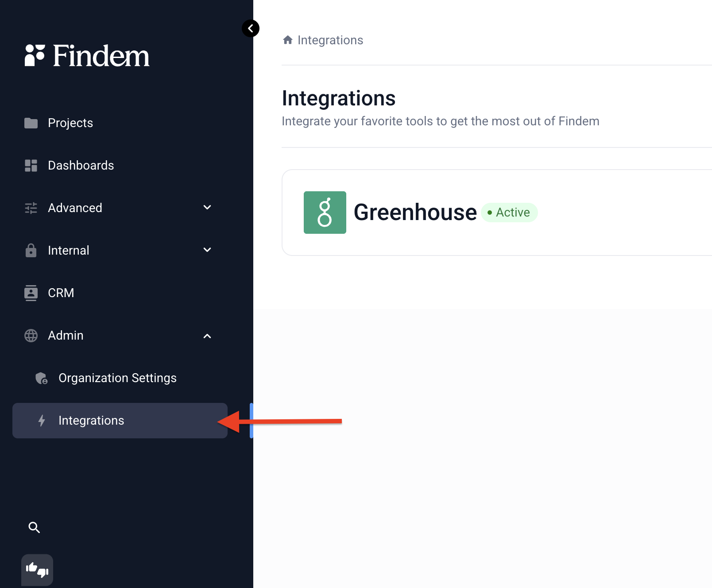Click the CRM contact icon
Image resolution: width=712 pixels, height=588 pixels.
tap(31, 293)
